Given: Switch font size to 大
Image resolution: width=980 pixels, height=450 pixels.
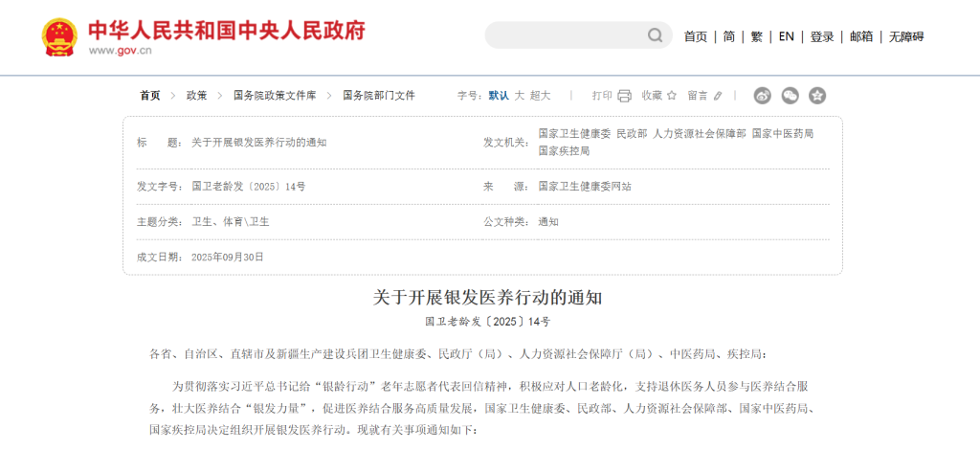Looking at the screenshot, I should (x=520, y=96).
